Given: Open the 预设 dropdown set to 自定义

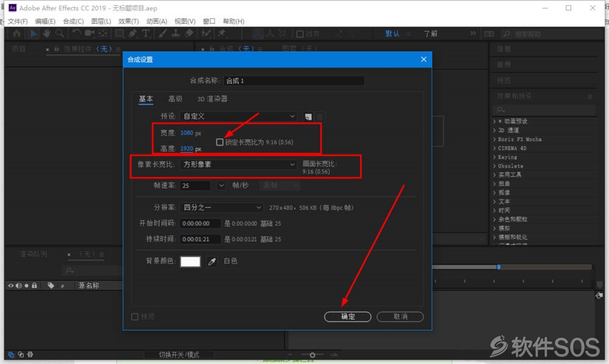Looking at the screenshot, I should pyautogui.click(x=238, y=116).
